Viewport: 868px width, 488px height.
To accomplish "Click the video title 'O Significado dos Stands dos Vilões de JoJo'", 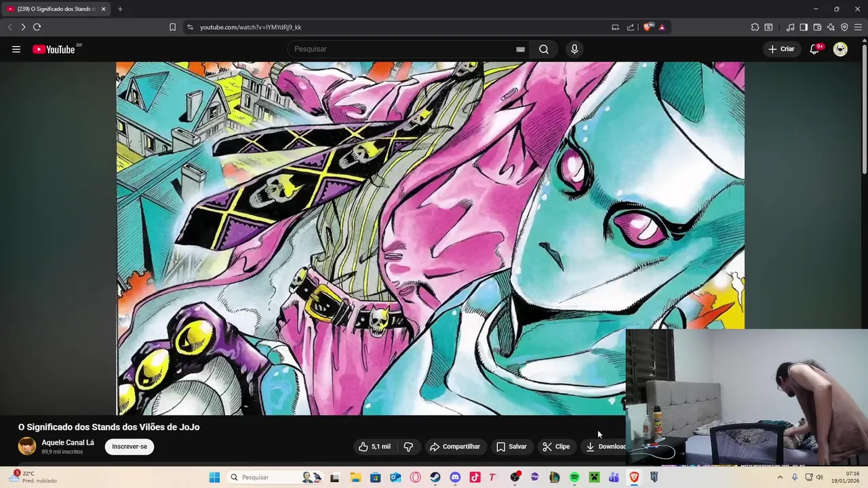I will click(x=108, y=427).
